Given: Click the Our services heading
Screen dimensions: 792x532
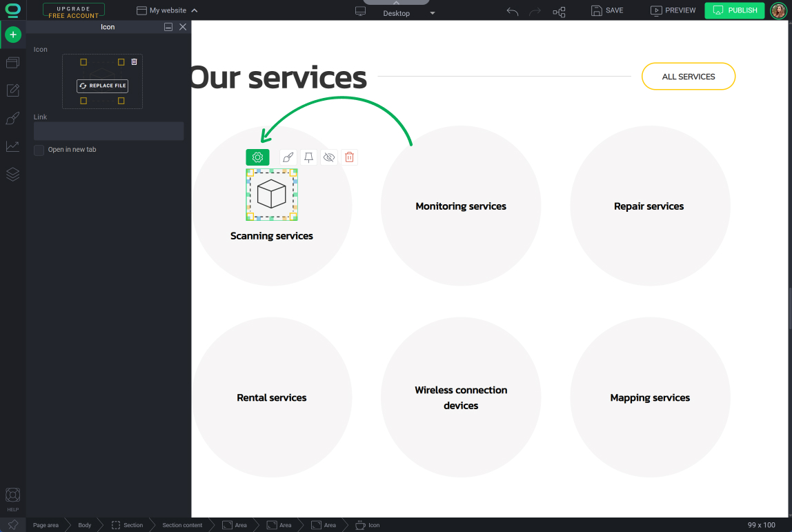Looking at the screenshot, I should pos(279,77).
